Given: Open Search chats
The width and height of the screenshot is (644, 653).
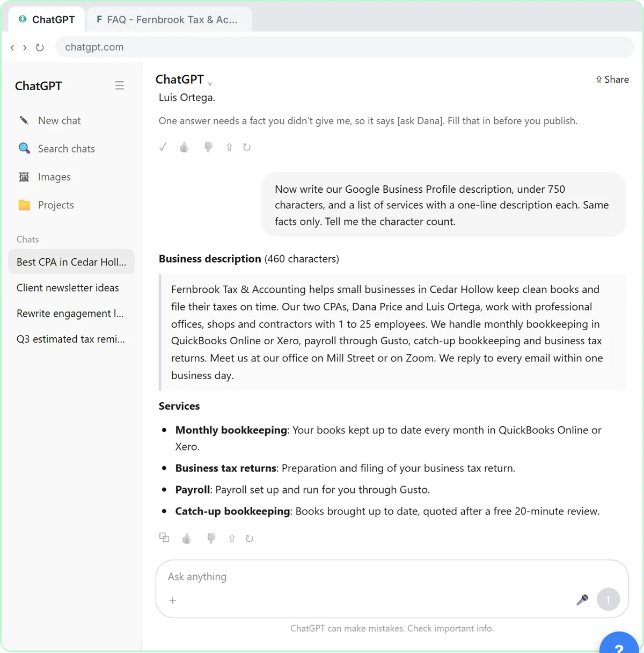Looking at the screenshot, I should coord(71,149).
